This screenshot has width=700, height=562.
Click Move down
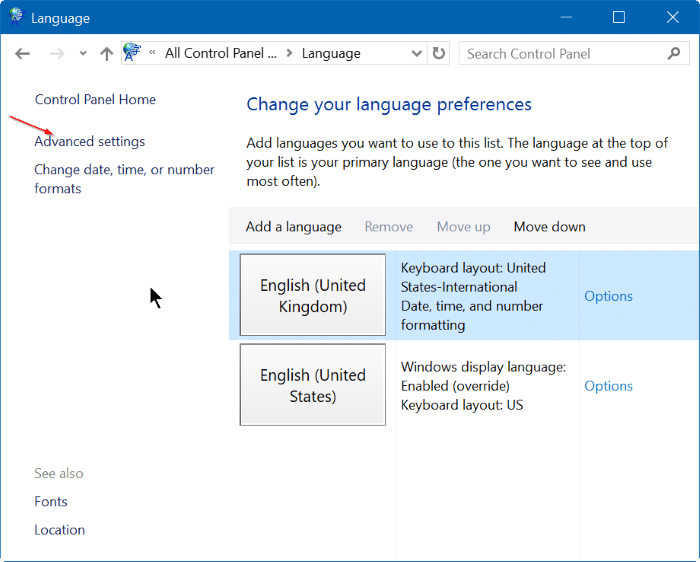pyautogui.click(x=549, y=227)
